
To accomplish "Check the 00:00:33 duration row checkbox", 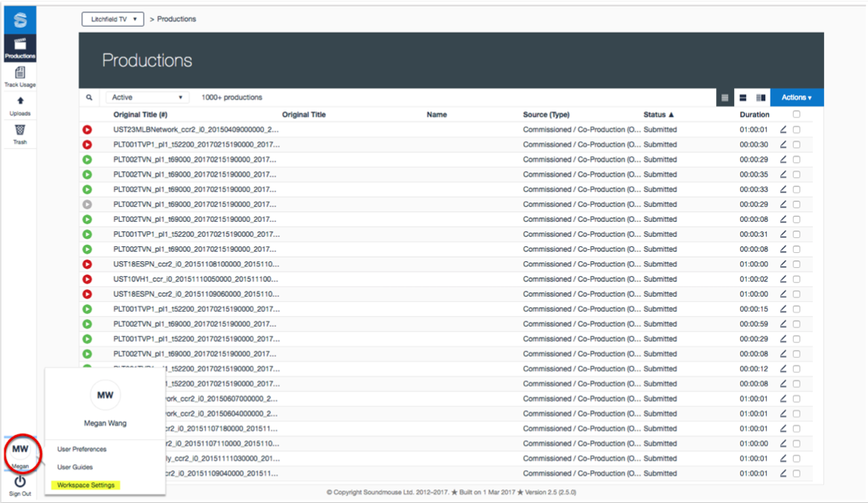I will (x=797, y=189).
